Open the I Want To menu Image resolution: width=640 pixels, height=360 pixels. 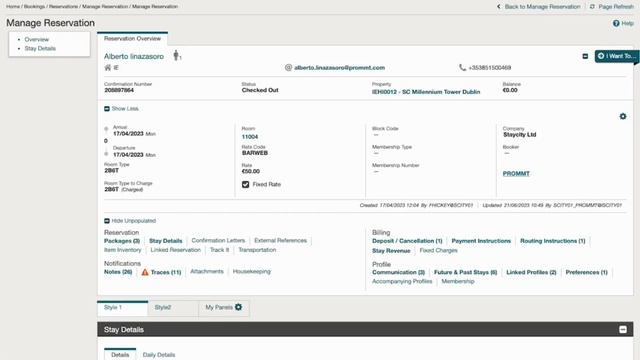click(x=616, y=56)
